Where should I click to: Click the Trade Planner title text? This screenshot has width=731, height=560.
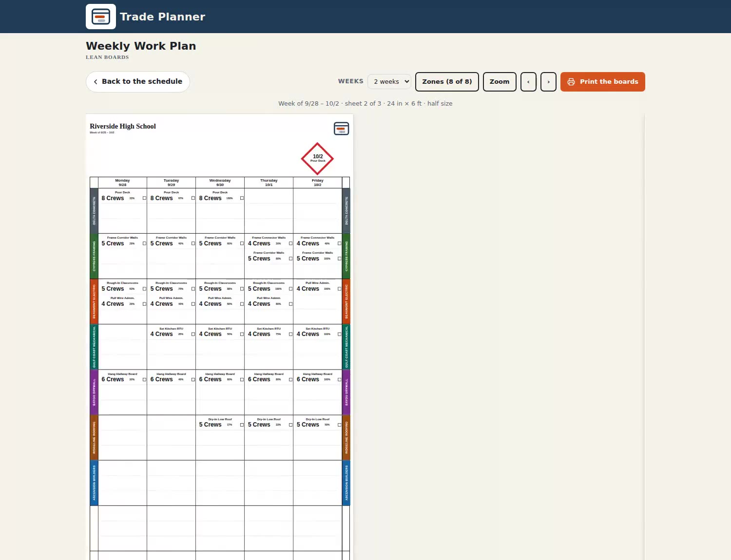pyautogui.click(x=162, y=17)
